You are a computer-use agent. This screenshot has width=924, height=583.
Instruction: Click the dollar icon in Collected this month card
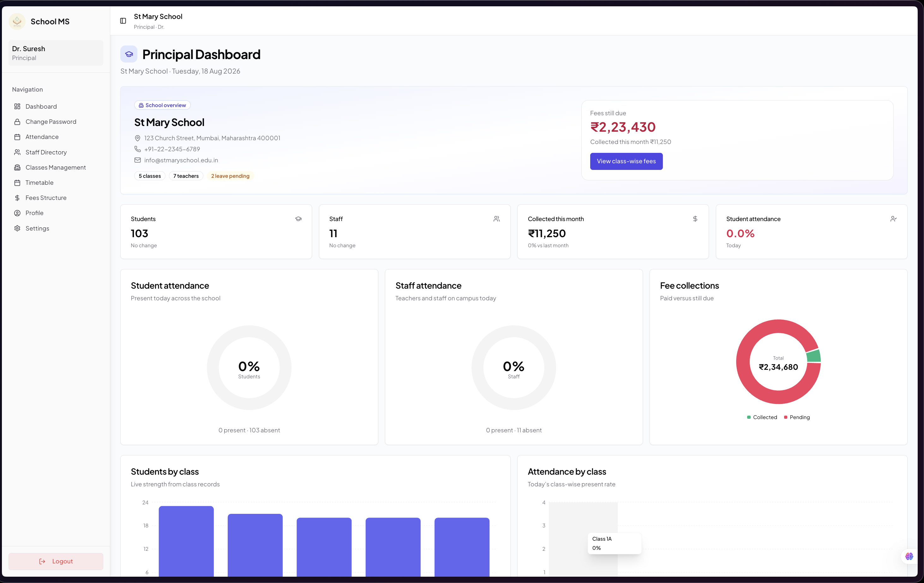tap(695, 219)
